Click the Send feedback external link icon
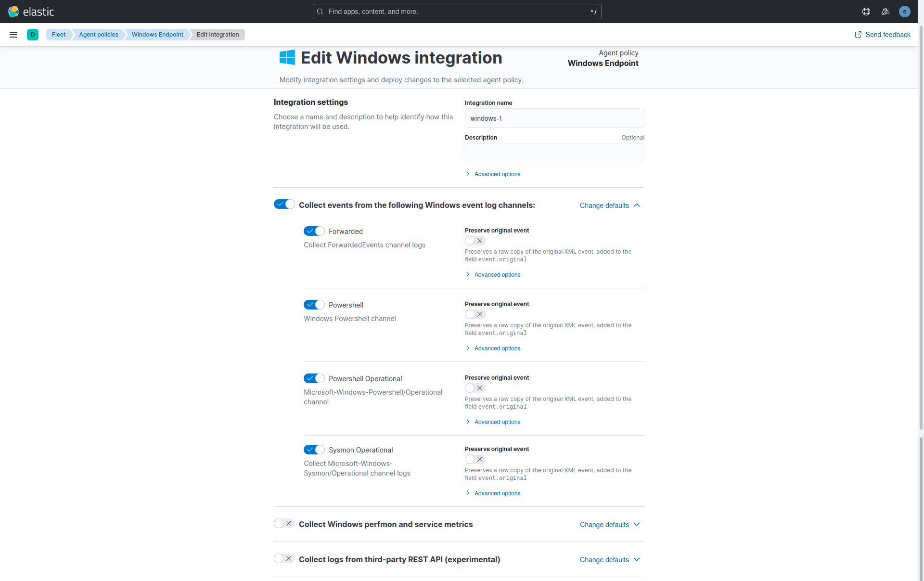 858,35
